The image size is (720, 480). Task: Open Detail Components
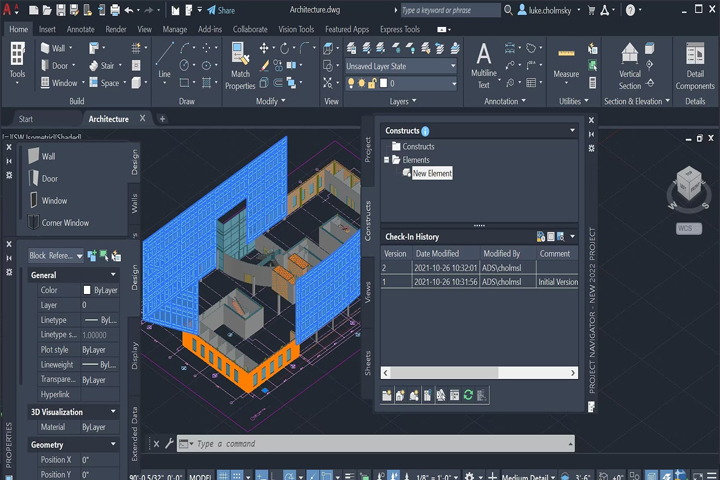click(695, 66)
